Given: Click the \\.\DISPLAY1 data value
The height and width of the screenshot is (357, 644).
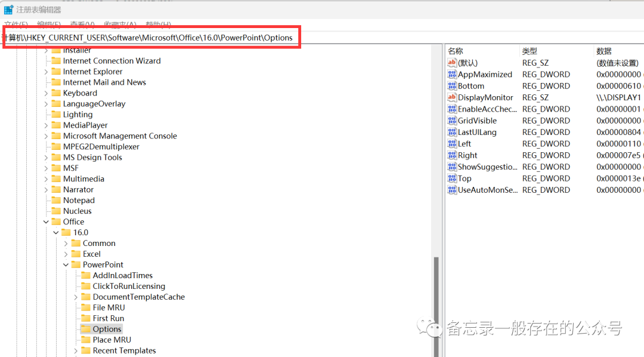Looking at the screenshot, I should (618, 97).
